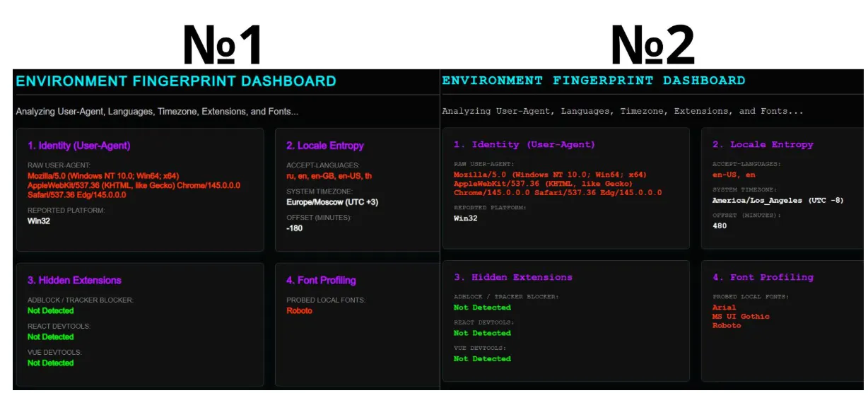Viewport: 868px width, 393px height.
Task: Click '2. Locale Entropy' heading in dashboard №2
Action: tap(763, 145)
